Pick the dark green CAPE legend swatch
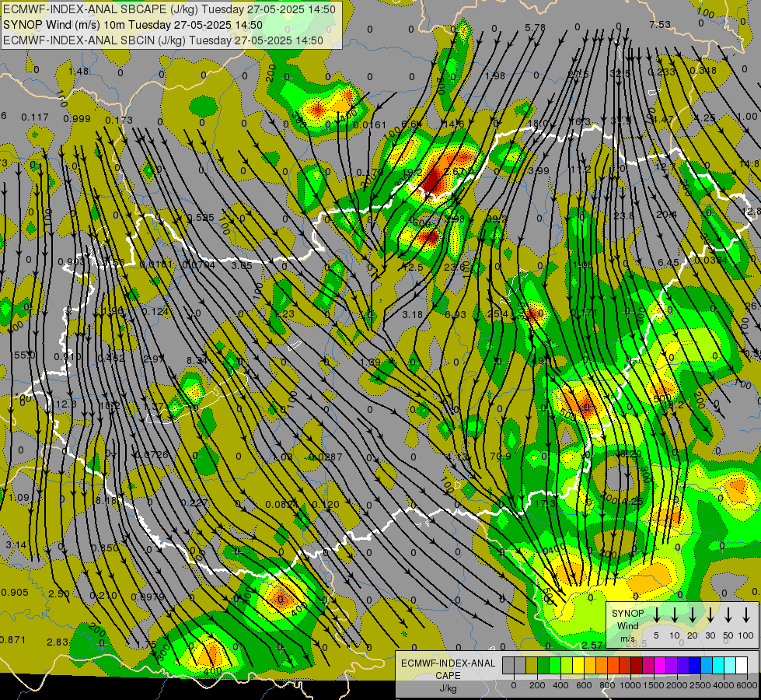Viewport: 761px width, 700px height. tap(543, 665)
